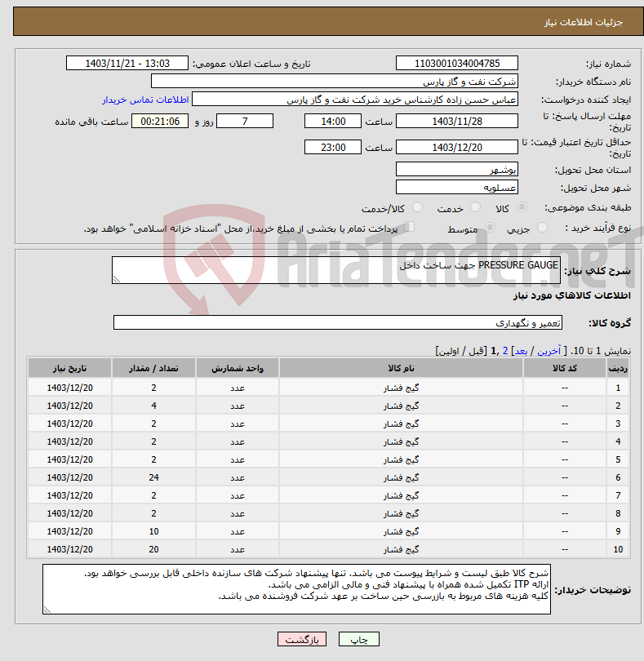The image size is (644, 661).
Task: Click the announcement date field 1403/11/21 - 13:03
Action: [127, 63]
